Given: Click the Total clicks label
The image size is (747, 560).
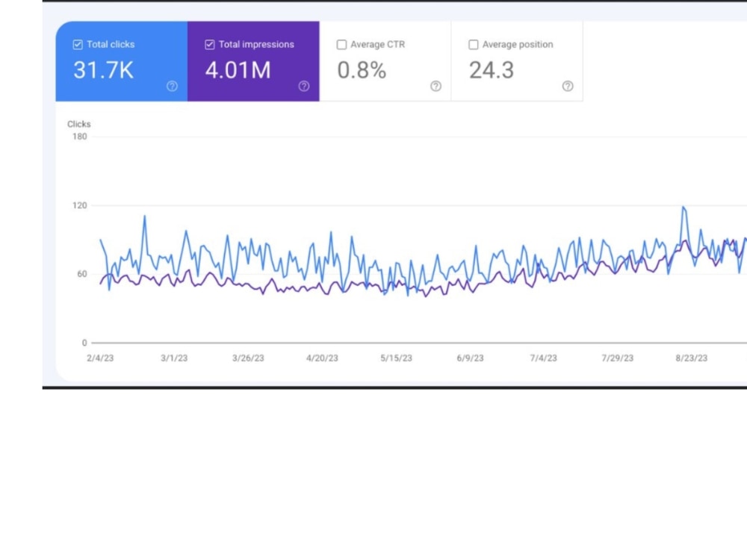Looking at the screenshot, I should (x=111, y=44).
